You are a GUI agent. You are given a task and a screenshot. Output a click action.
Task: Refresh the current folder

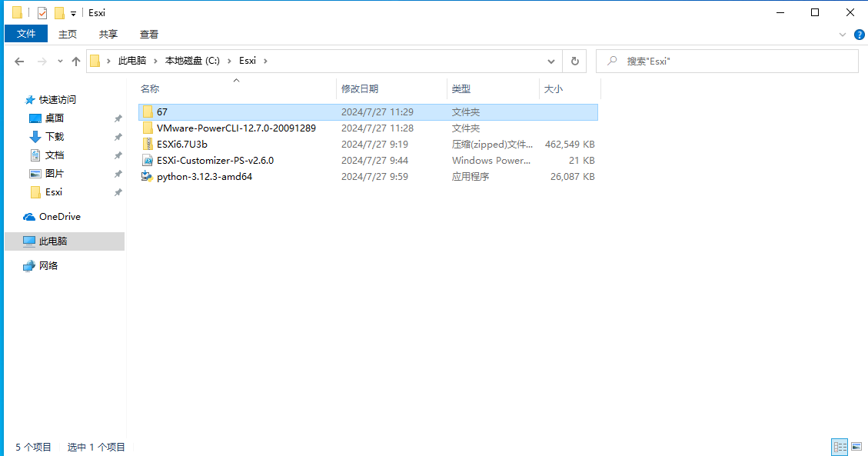(x=574, y=62)
